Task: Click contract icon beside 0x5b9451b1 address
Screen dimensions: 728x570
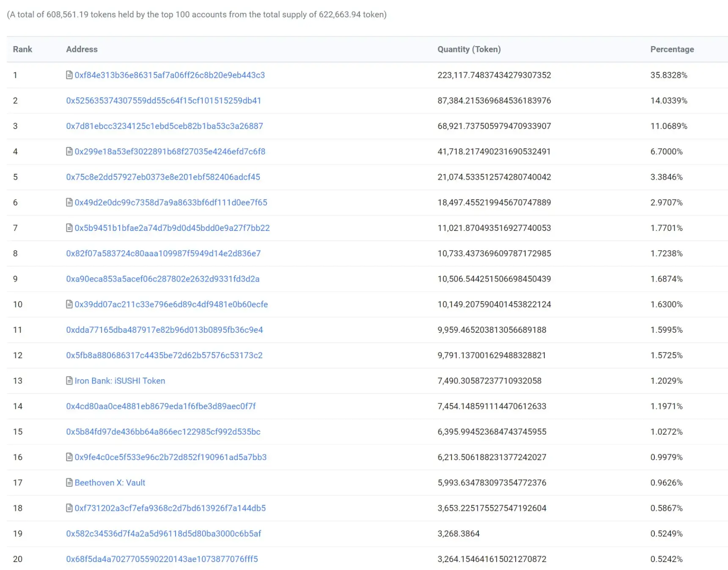Action: tap(69, 228)
